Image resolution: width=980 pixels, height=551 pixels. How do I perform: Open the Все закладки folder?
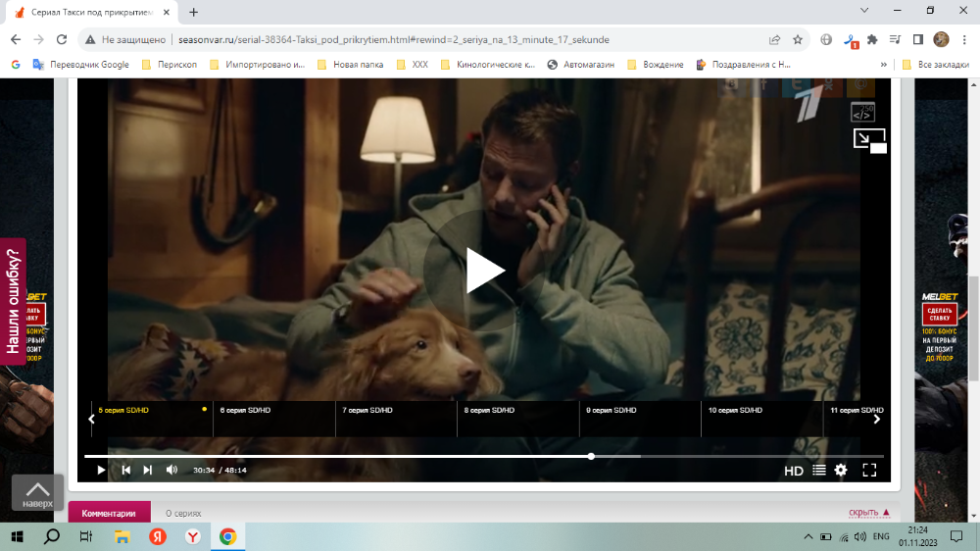pyautogui.click(x=936, y=65)
